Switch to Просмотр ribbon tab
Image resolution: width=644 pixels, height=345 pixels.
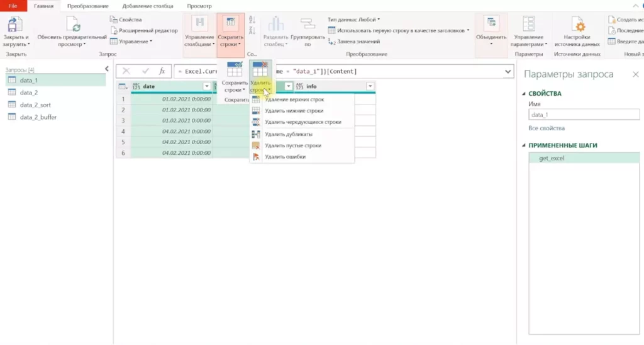pyautogui.click(x=199, y=6)
